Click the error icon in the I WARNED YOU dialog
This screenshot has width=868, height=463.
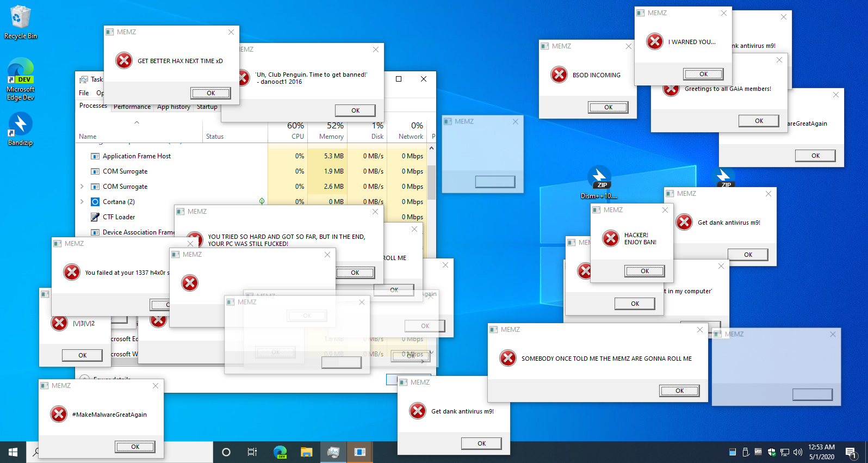tap(655, 41)
